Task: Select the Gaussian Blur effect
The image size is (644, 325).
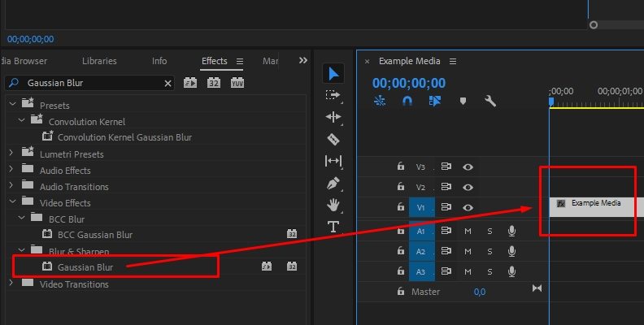Action: tap(85, 267)
